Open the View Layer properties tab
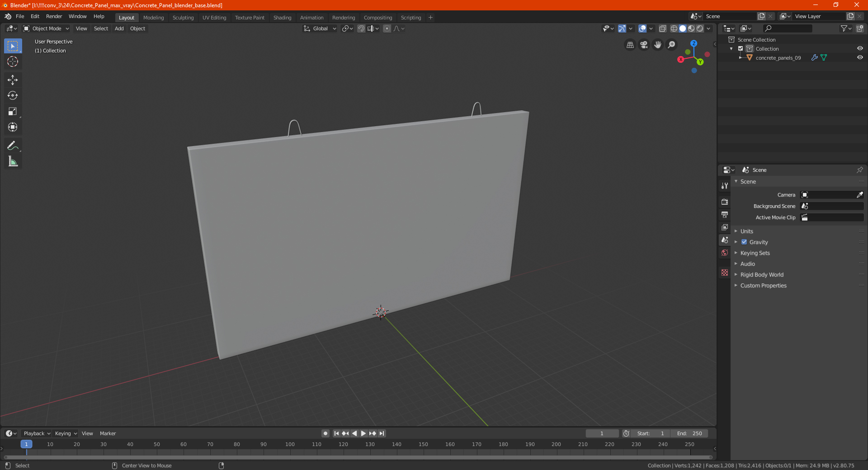This screenshot has width=868, height=470. 725,227
